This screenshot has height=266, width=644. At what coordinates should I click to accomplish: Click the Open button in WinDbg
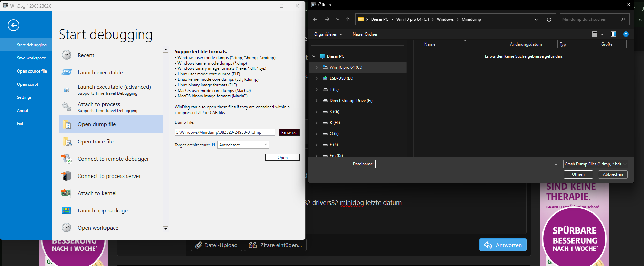[282, 157]
